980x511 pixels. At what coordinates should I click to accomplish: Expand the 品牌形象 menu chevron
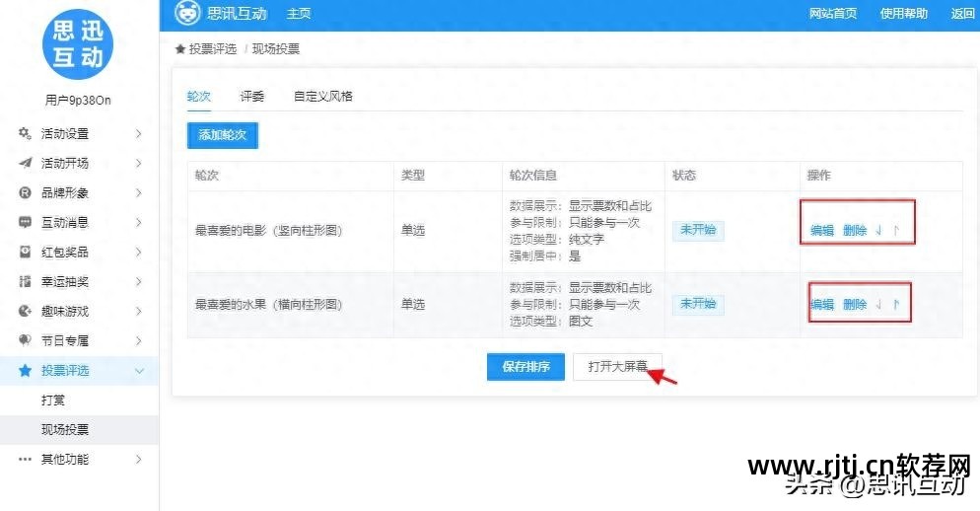[139, 192]
